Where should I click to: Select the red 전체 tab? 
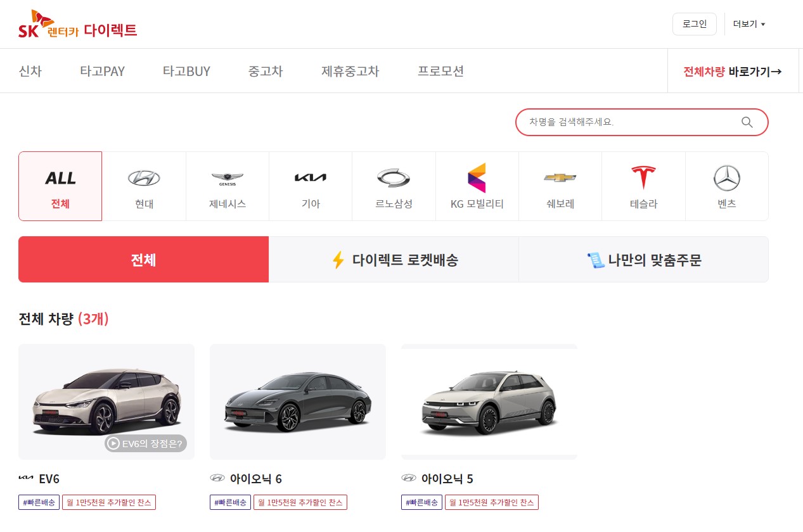(144, 260)
